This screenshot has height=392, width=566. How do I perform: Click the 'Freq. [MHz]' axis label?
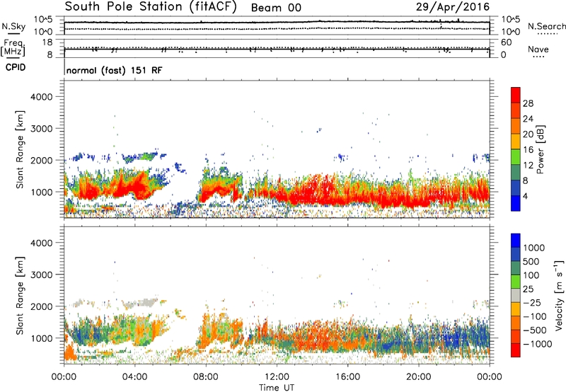point(13,47)
